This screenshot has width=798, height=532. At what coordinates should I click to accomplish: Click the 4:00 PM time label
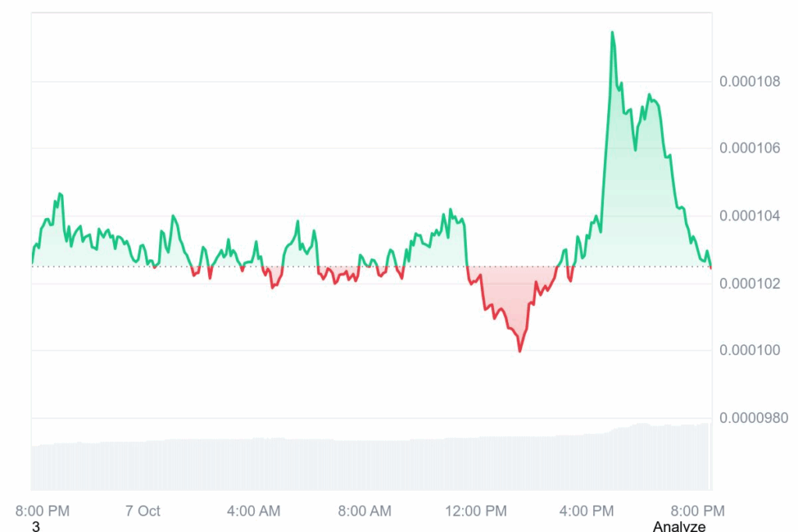tap(587, 511)
